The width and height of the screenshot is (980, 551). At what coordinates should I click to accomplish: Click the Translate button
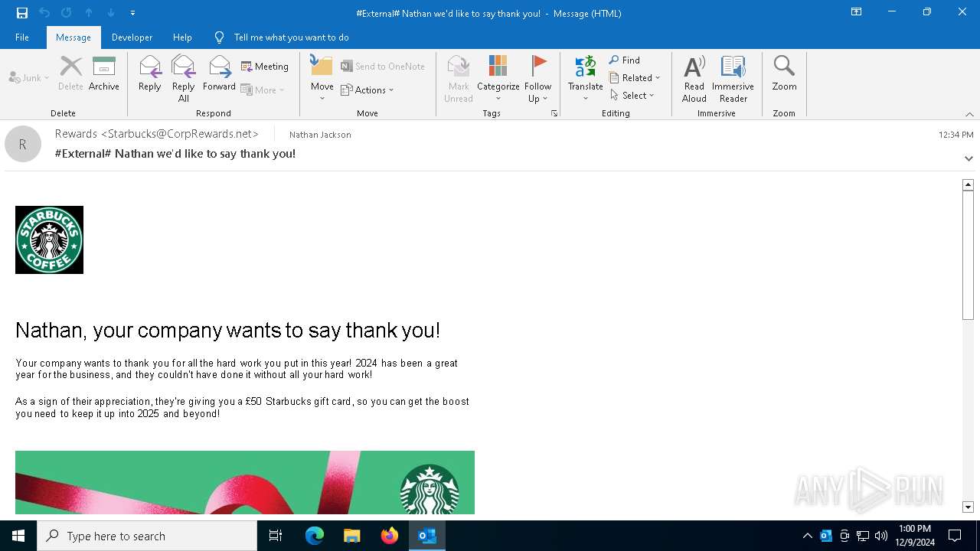pyautogui.click(x=586, y=79)
